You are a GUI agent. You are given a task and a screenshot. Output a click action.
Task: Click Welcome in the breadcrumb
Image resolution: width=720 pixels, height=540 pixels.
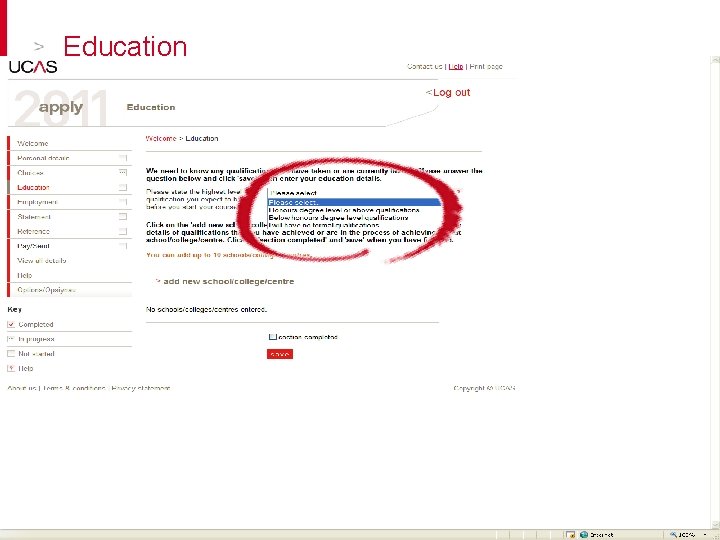pos(161,138)
